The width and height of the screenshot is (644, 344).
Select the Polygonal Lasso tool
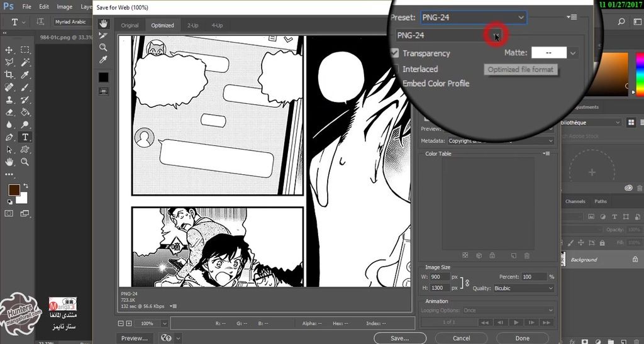[x=9, y=62]
